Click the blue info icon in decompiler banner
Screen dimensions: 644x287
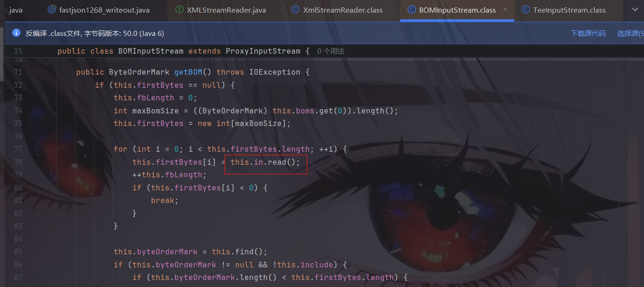click(x=16, y=33)
